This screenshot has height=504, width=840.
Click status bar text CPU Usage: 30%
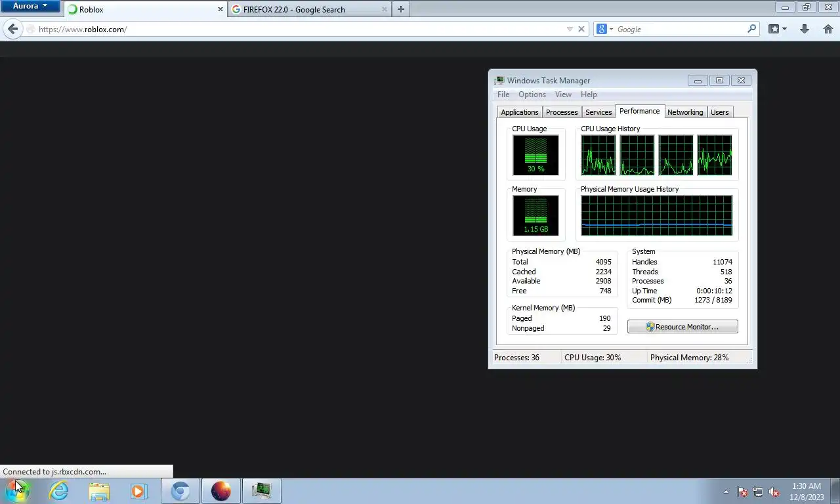[x=593, y=358]
